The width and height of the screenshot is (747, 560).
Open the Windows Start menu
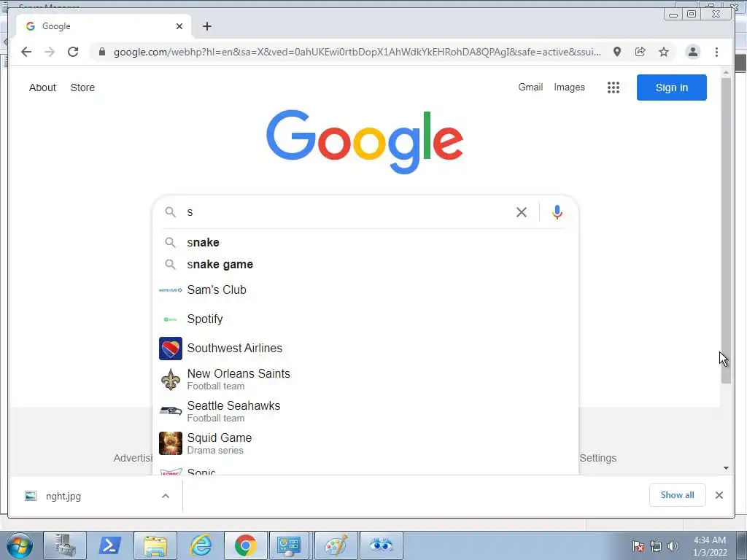[20, 545]
